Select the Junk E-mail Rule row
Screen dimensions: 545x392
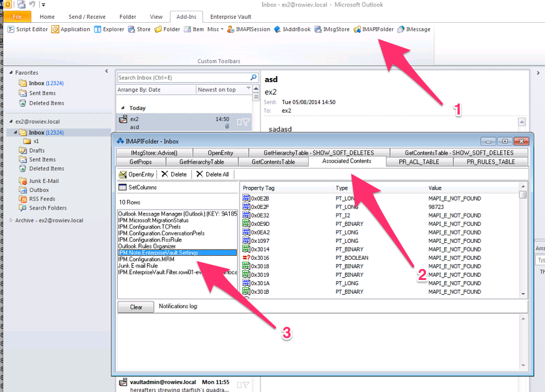177,266
